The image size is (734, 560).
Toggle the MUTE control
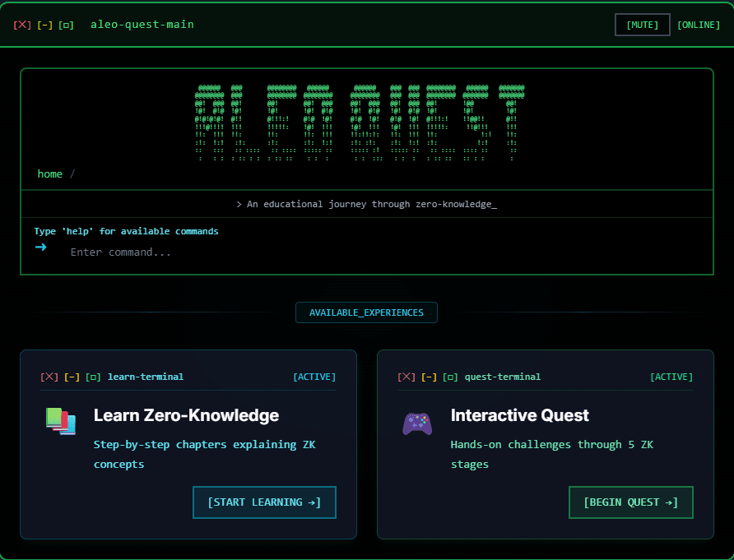642,24
